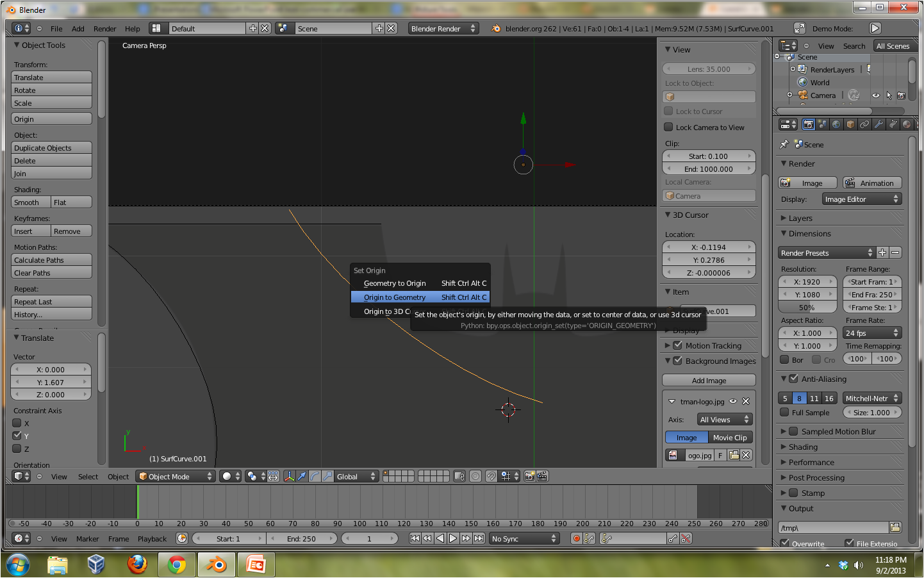Screen dimensions: 924x578
Task: Enable the Full Sample checkbox
Action: (784, 412)
